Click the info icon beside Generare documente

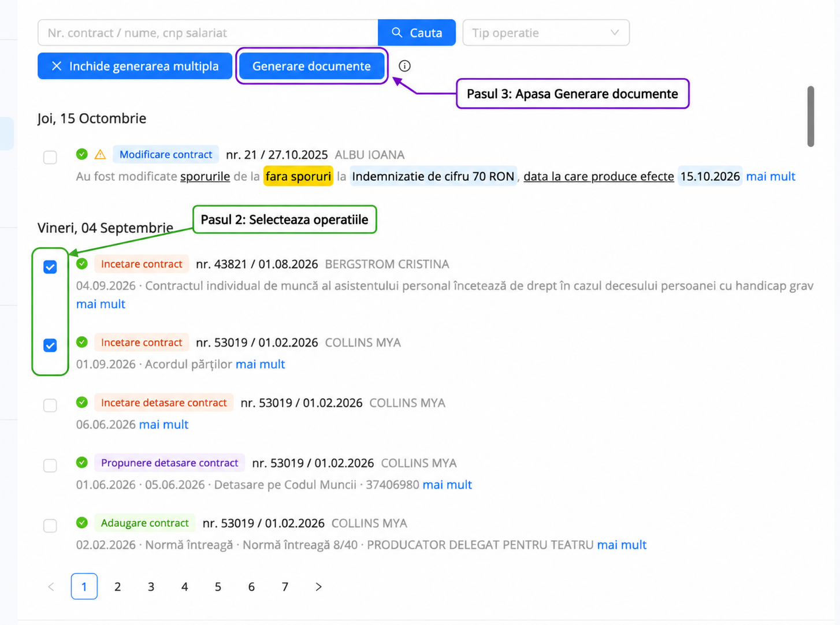404,66
